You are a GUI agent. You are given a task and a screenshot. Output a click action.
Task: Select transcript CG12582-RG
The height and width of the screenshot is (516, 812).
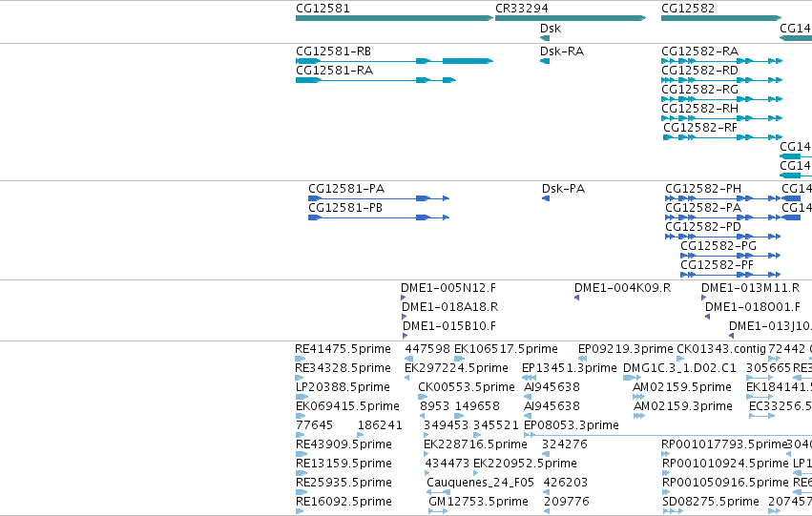pyautogui.click(x=722, y=99)
